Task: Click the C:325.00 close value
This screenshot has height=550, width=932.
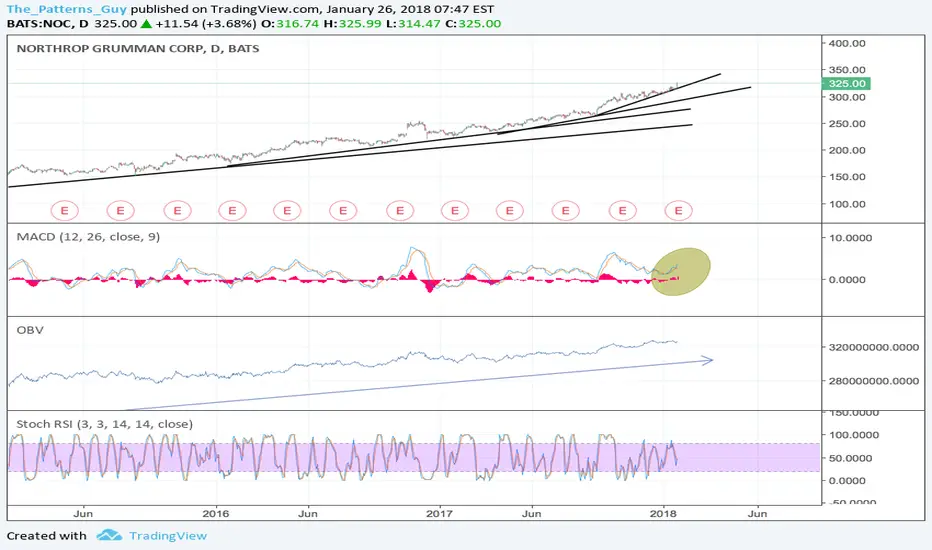Action: tap(473, 24)
